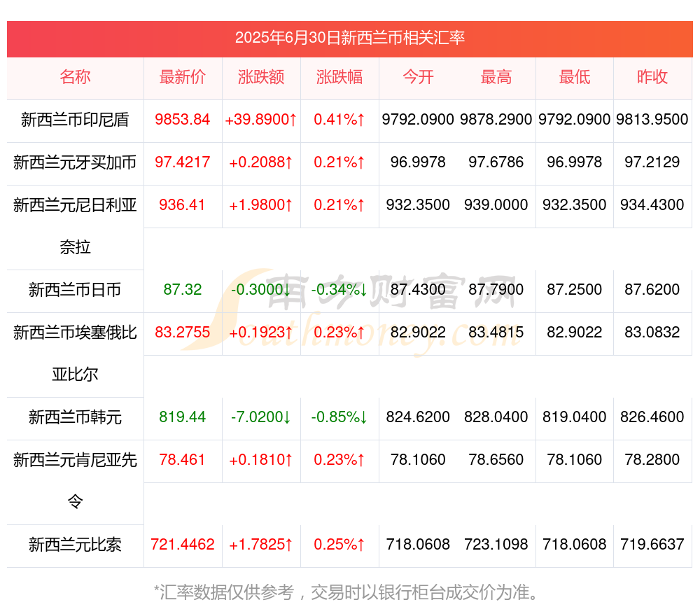This screenshot has width=700, height=614.
Task: Click the change percent 0.41%↑
Action: click(339, 120)
